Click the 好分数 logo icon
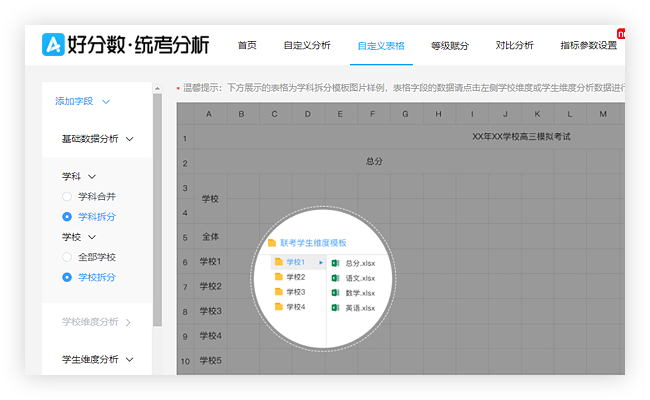The width and height of the screenshot is (650, 400). click(x=53, y=45)
